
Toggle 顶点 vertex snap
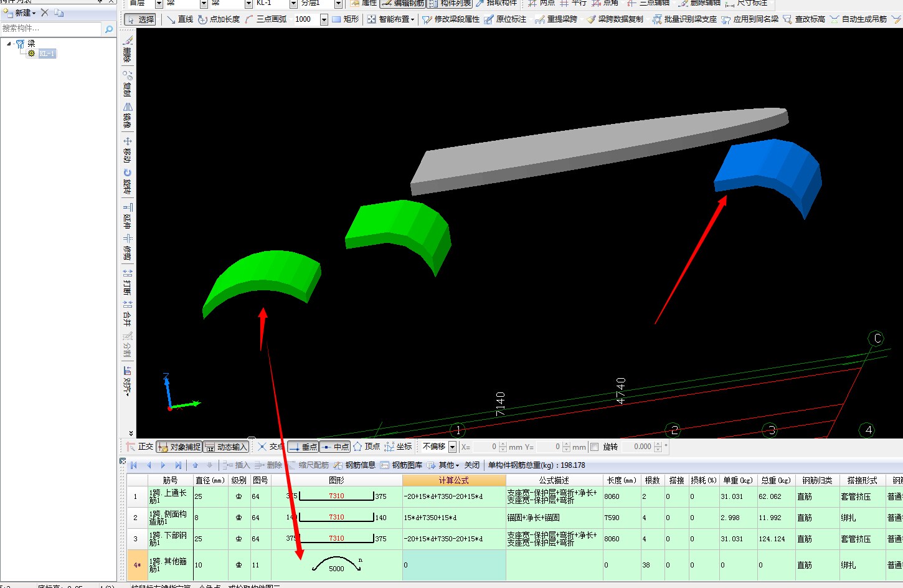(x=367, y=447)
